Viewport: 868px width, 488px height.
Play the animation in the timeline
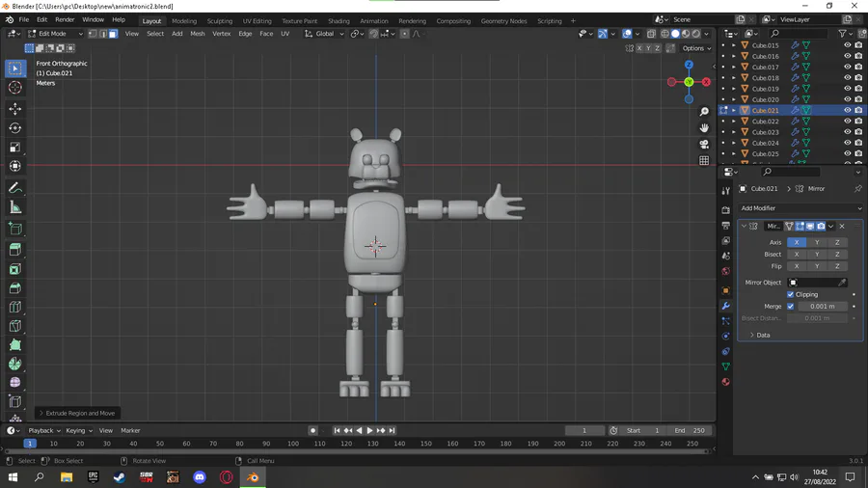point(369,430)
